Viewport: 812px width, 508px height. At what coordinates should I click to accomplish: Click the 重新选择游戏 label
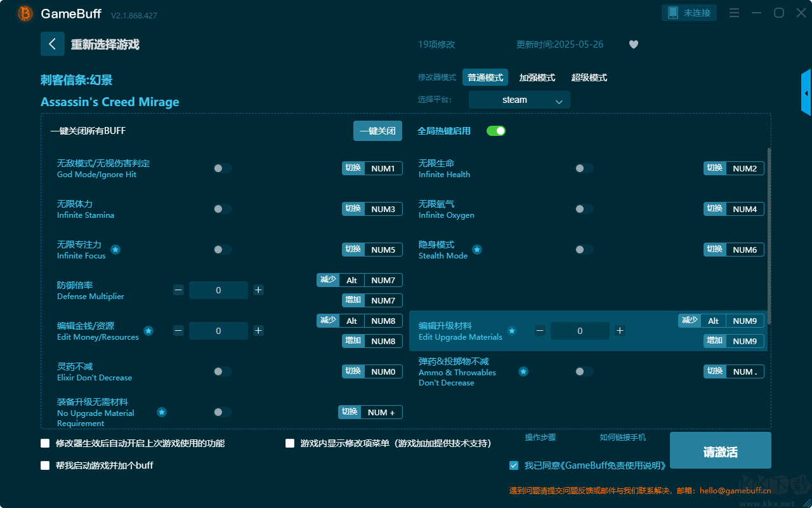(x=105, y=44)
